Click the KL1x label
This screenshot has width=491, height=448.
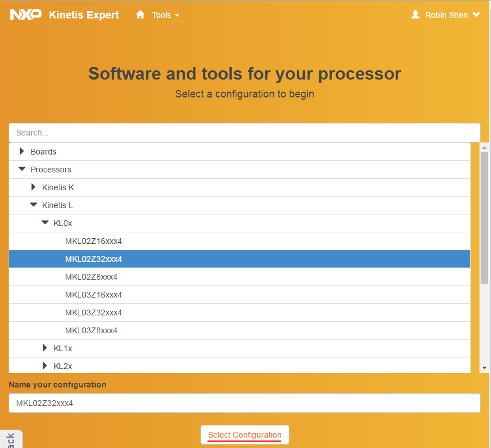coord(63,348)
